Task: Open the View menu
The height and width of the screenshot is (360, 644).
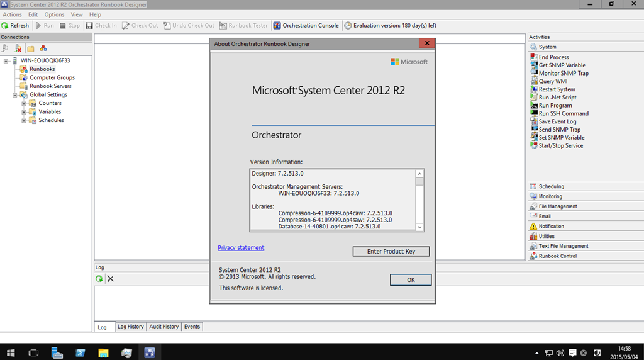Action: [x=76, y=14]
